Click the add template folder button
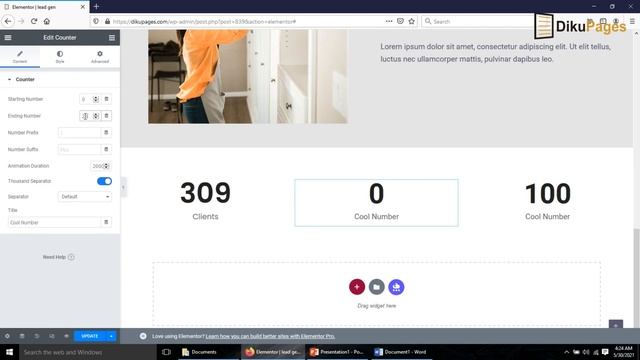Screen dimensions: 640x360 click(x=376, y=287)
